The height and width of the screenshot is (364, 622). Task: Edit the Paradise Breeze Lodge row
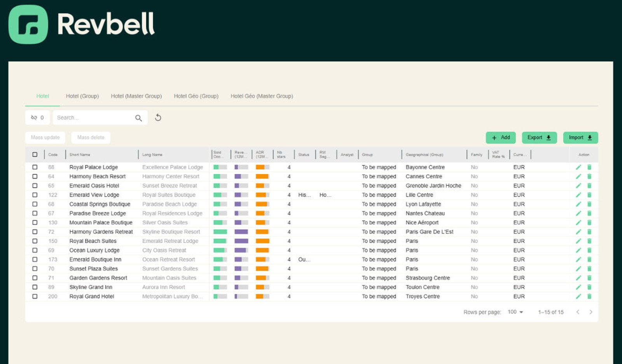click(578, 213)
